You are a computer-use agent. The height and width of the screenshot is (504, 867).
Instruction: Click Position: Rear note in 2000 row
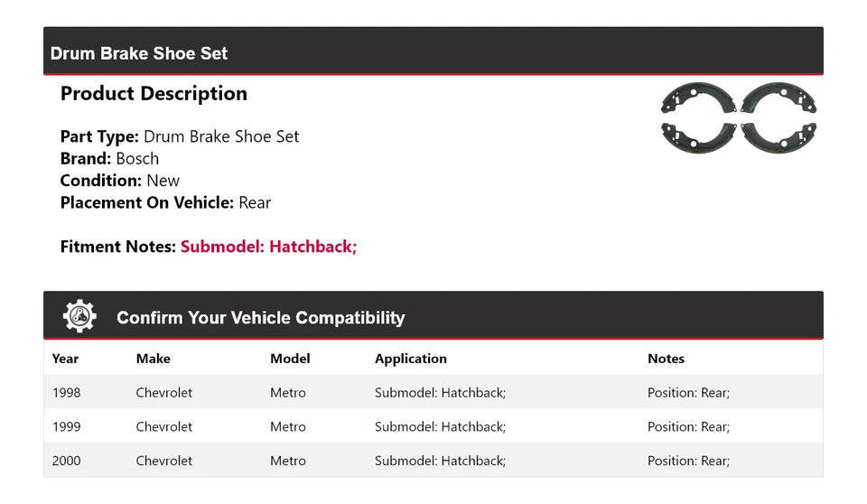688,461
